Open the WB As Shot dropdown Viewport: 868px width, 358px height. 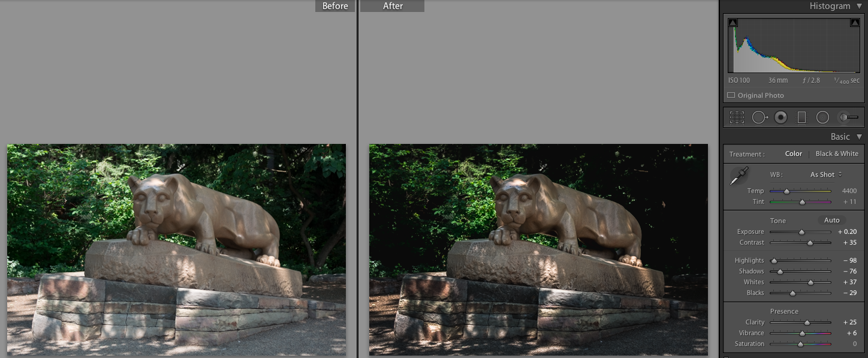[x=826, y=175]
